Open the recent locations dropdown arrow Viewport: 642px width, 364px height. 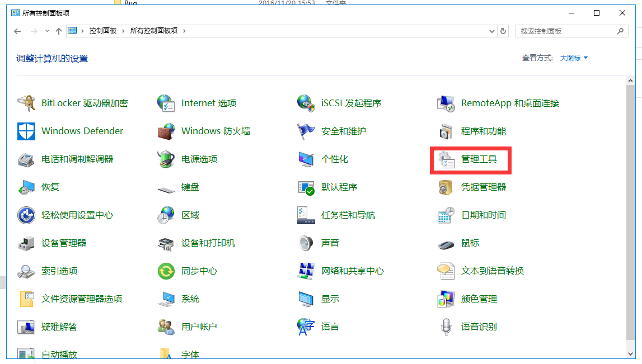(x=47, y=31)
